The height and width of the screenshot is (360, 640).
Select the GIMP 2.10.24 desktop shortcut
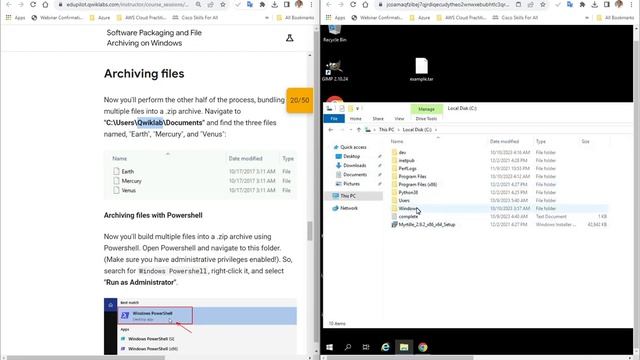pyautogui.click(x=335, y=71)
